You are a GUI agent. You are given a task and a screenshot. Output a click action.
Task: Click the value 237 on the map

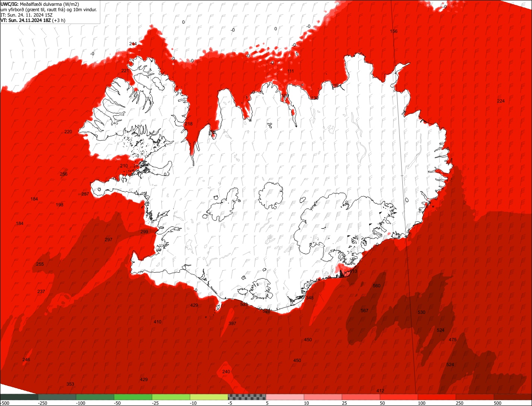coord(41,292)
